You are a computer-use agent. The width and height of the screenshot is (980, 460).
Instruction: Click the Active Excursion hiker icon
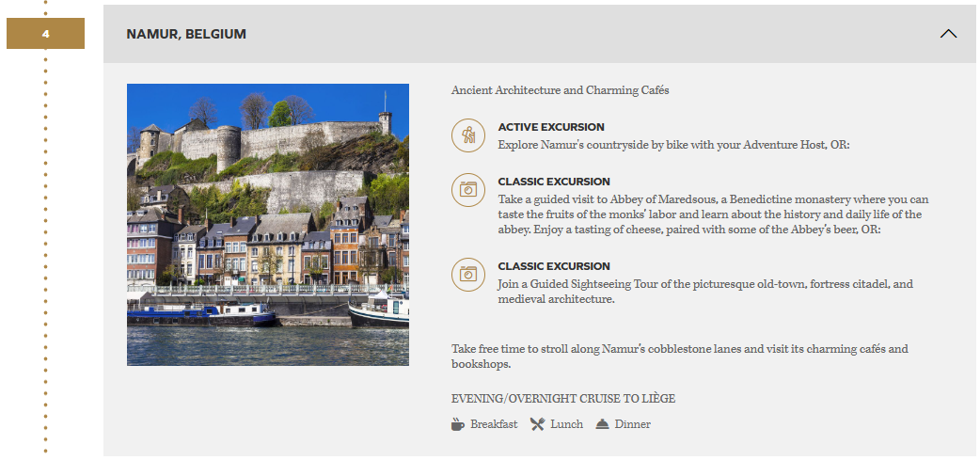tap(467, 135)
